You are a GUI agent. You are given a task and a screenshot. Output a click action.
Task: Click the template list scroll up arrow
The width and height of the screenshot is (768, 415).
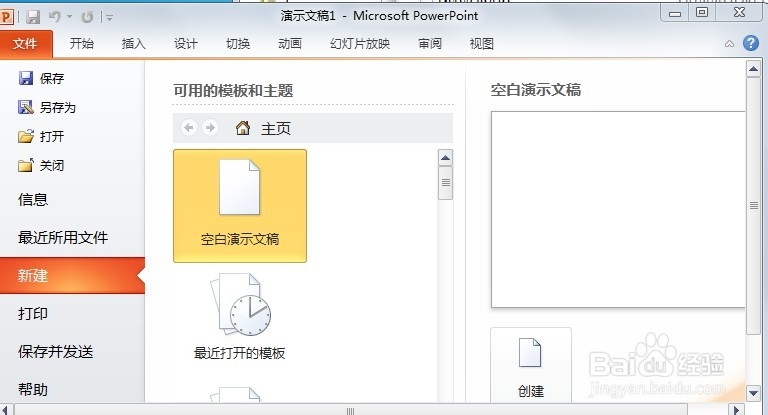445,158
